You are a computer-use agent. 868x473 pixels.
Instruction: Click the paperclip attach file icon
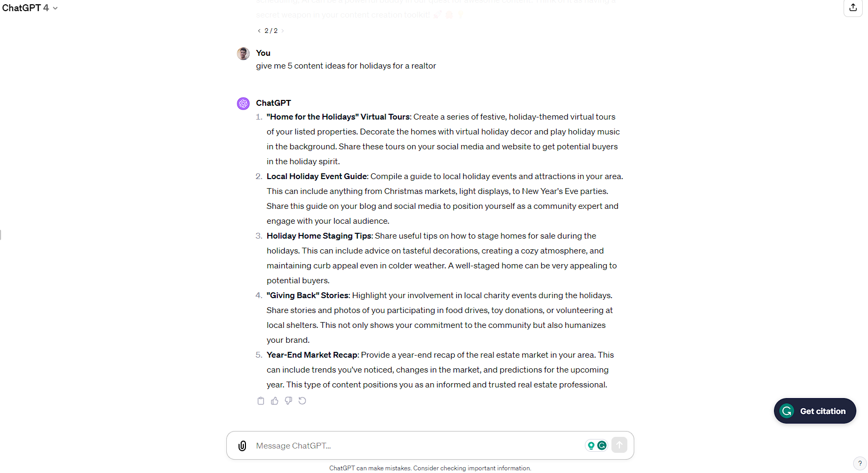pyautogui.click(x=242, y=446)
